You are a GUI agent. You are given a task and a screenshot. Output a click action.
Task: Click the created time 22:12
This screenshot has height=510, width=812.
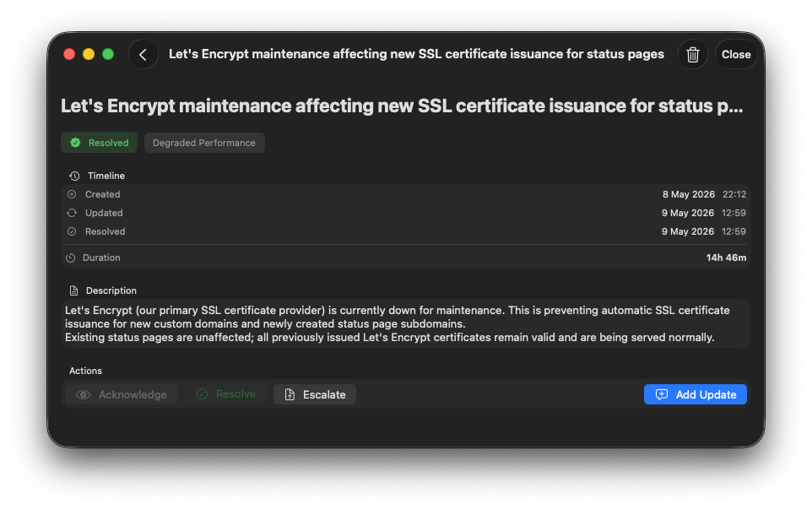(x=734, y=194)
